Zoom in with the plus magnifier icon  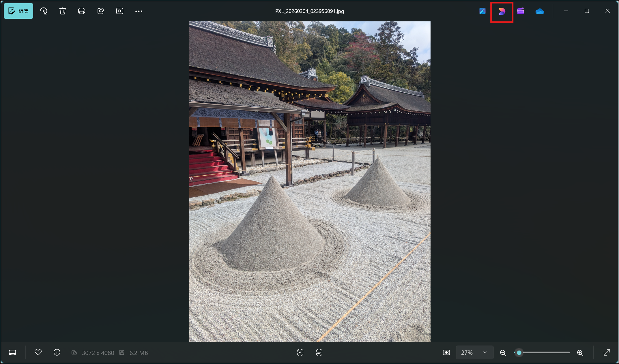point(580,353)
